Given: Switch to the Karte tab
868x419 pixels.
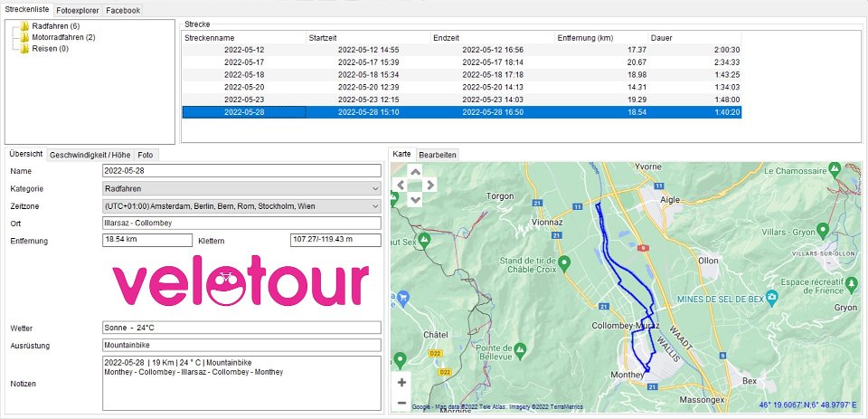Looking at the screenshot, I should click(x=401, y=154).
